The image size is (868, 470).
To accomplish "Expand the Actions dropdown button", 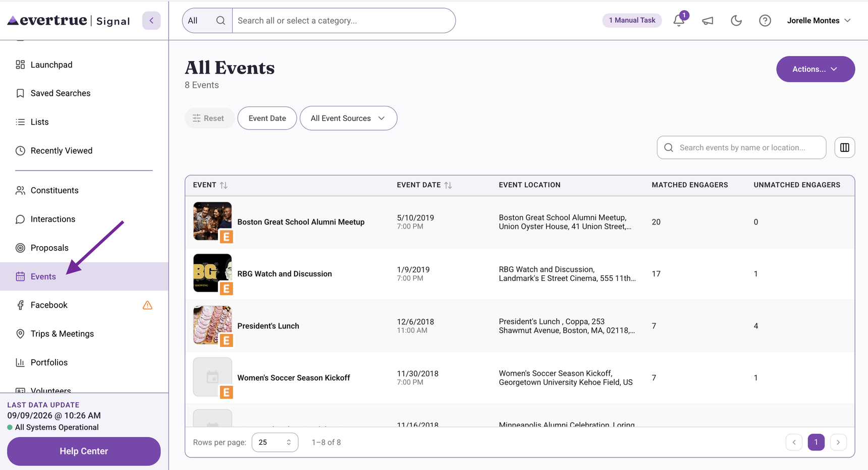I will click(816, 69).
